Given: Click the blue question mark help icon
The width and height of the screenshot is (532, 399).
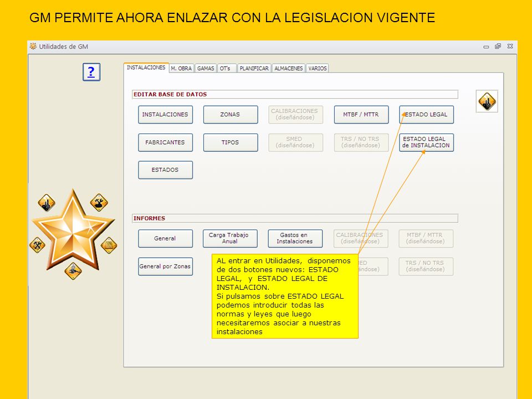Looking at the screenshot, I should click(91, 72).
